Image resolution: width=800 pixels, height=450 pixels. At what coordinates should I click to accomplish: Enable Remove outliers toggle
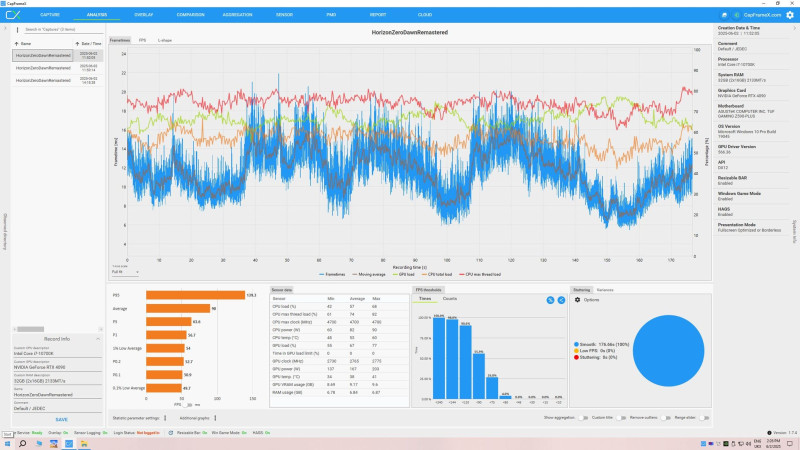click(x=665, y=418)
